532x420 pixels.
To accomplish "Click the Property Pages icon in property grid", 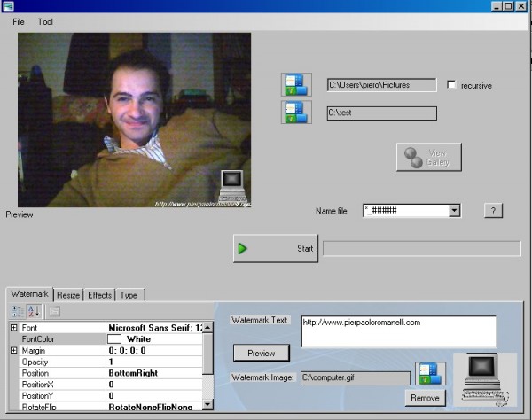I will [54, 311].
